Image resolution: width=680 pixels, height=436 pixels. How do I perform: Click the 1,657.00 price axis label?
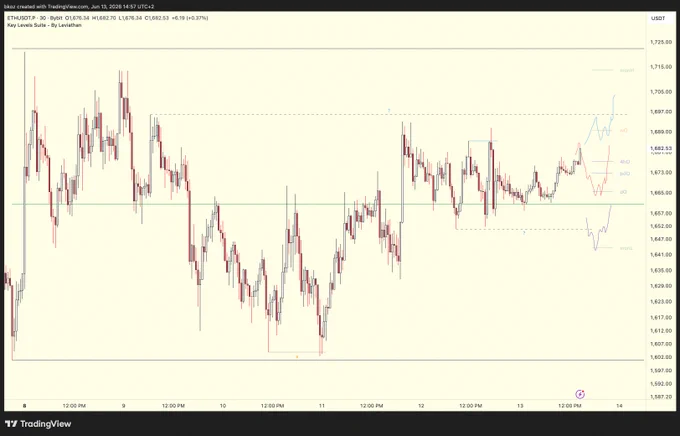pos(661,213)
